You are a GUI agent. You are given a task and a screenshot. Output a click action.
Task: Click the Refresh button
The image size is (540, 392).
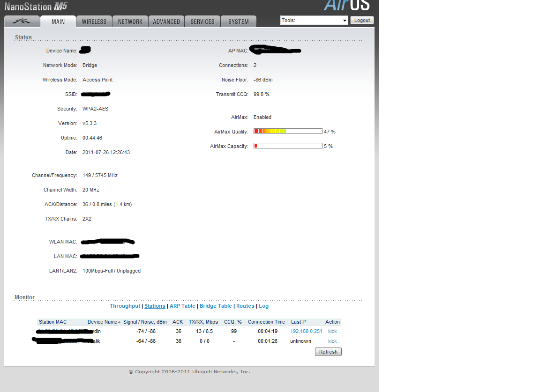pyautogui.click(x=328, y=352)
